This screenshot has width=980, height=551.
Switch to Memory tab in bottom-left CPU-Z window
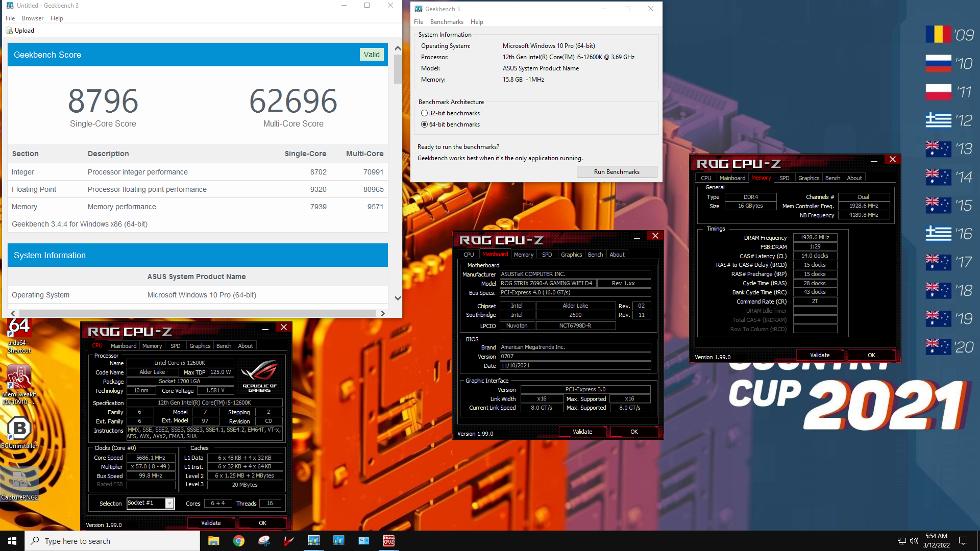(152, 346)
